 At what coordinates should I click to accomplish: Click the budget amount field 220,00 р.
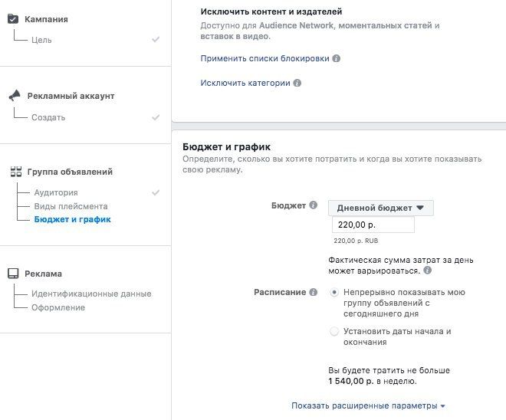(373, 225)
